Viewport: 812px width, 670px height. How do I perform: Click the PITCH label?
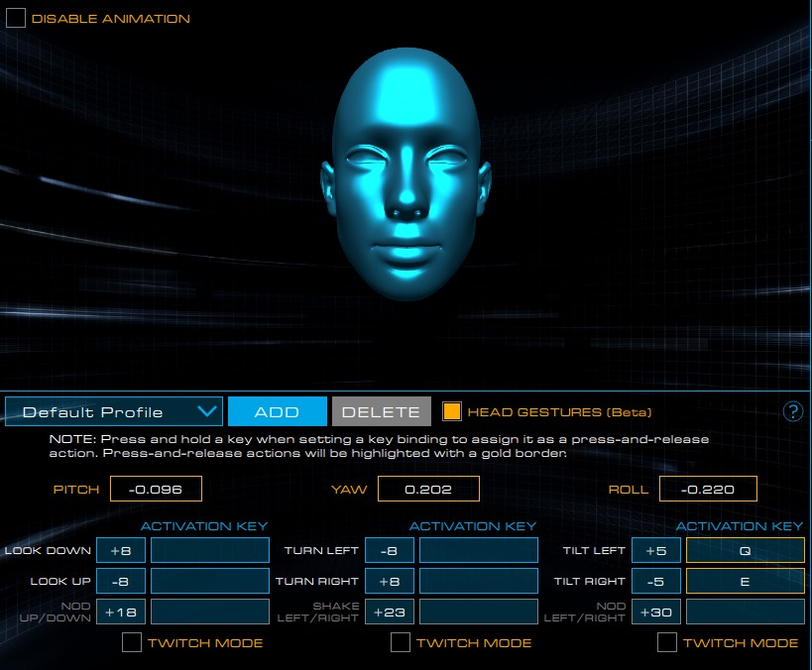point(76,490)
